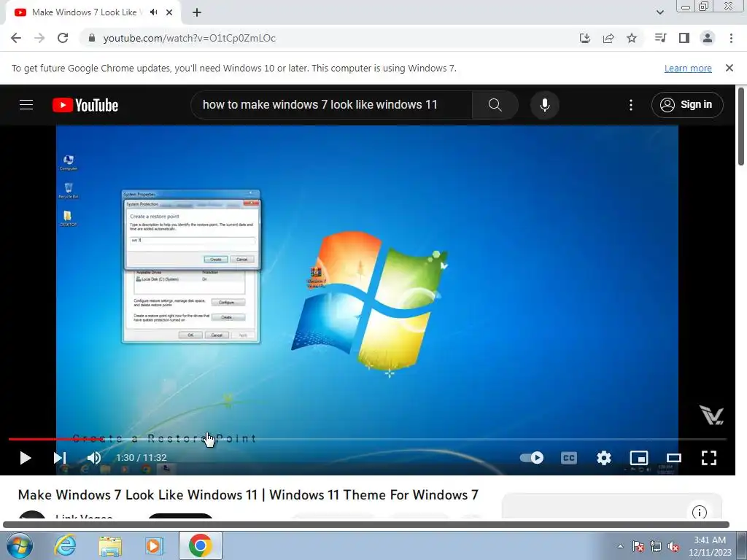The height and width of the screenshot is (560, 747).
Task: Click the channel watermark on video
Action: pyautogui.click(x=711, y=415)
